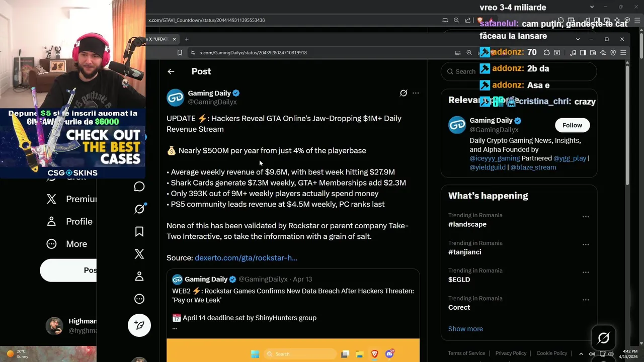Bookmark this page in front browser address bar
644x362 pixels.
pyautogui.click(x=180, y=52)
